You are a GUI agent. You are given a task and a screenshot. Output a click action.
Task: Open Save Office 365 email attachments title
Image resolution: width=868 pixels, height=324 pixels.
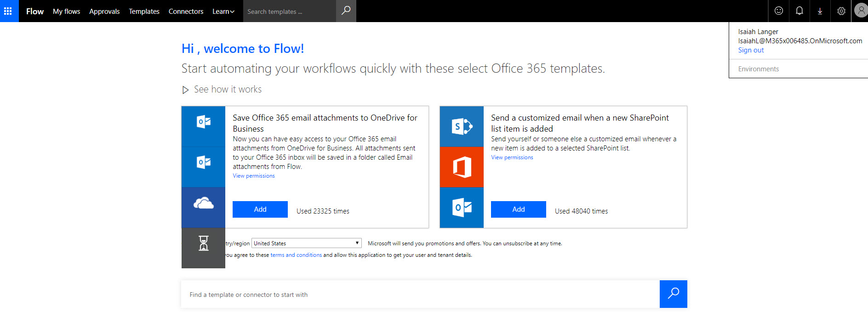(x=325, y=123)
